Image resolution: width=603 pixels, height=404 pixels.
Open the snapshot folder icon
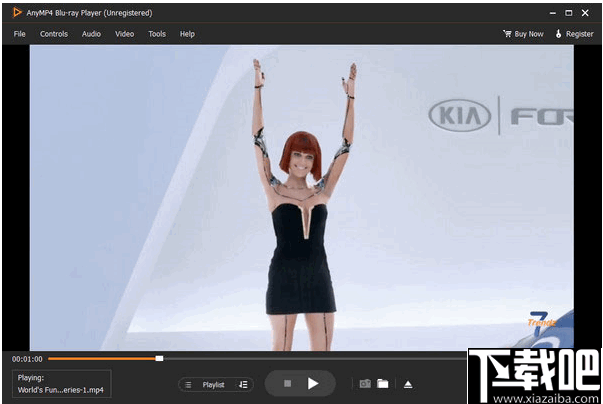point(383,384)
